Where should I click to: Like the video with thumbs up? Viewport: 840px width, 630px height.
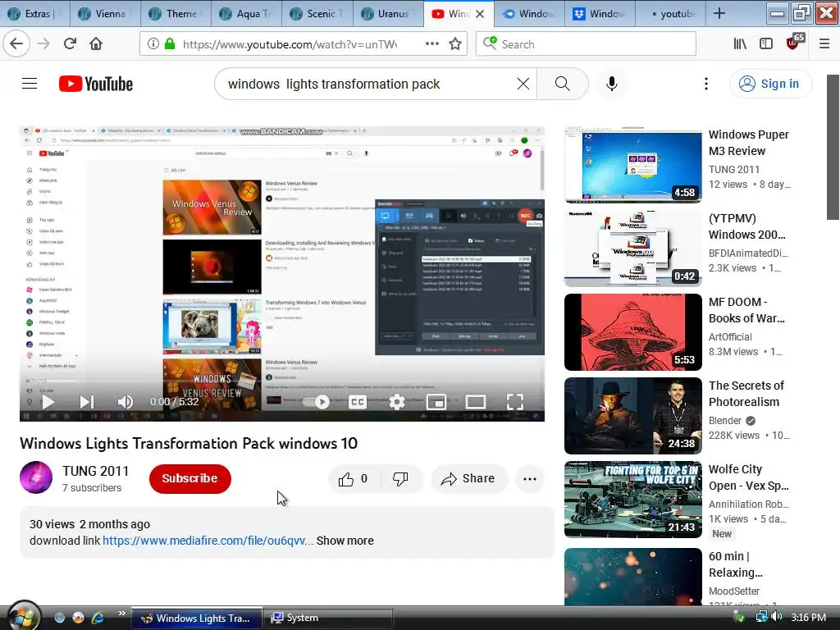tap(354, 479)
